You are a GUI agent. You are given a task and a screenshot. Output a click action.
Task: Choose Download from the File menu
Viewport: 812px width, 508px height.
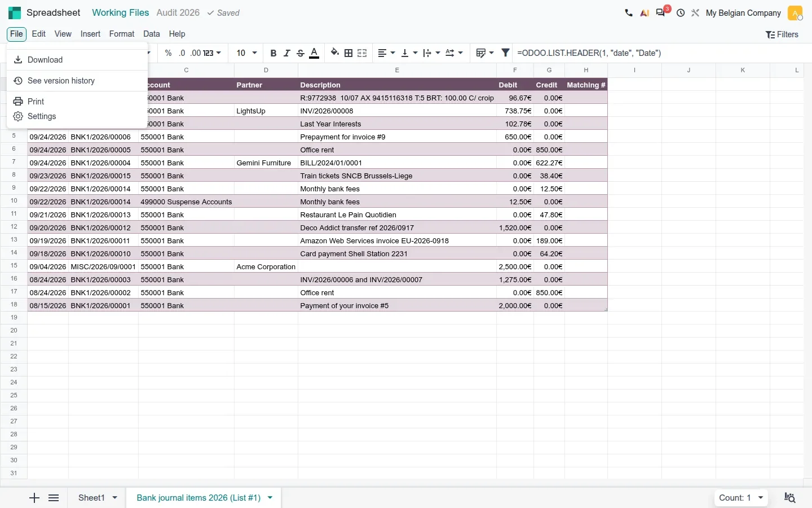77,60
